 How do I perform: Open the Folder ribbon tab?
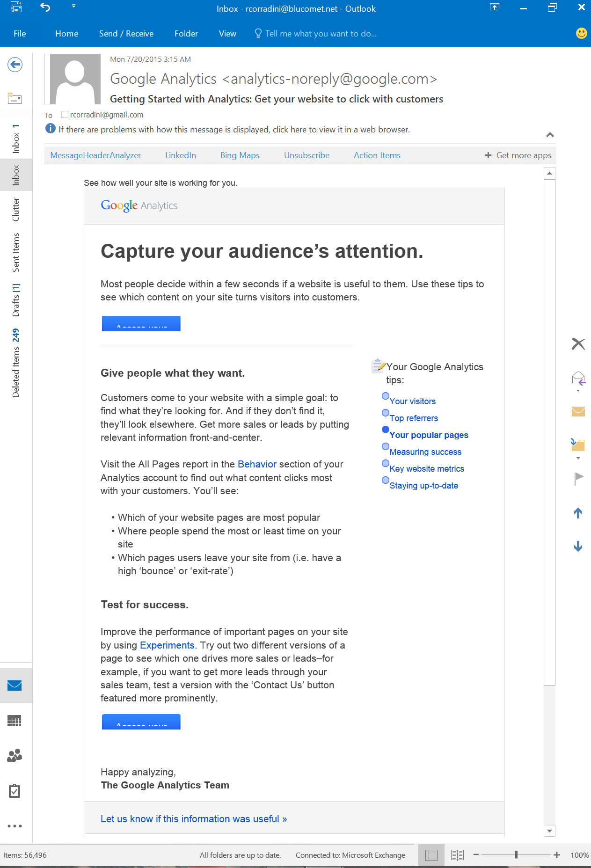point(186,34)
